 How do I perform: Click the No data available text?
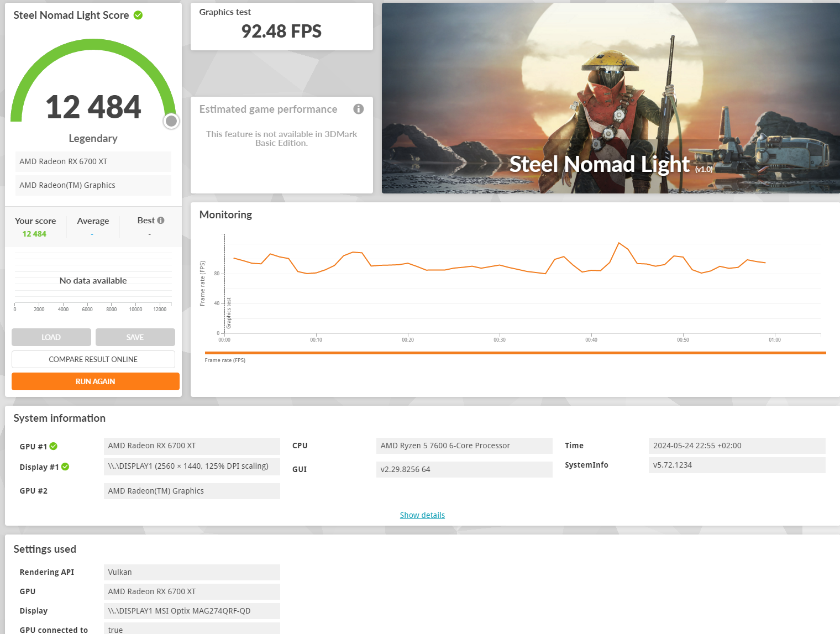93,281
